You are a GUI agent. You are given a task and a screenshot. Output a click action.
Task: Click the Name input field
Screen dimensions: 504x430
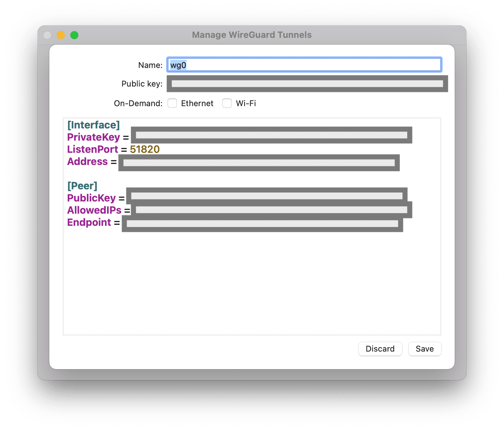tap(304, 65)
